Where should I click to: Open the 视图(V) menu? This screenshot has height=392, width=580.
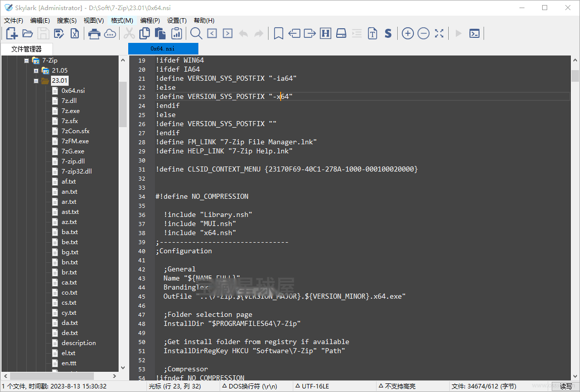click(93, 21)
